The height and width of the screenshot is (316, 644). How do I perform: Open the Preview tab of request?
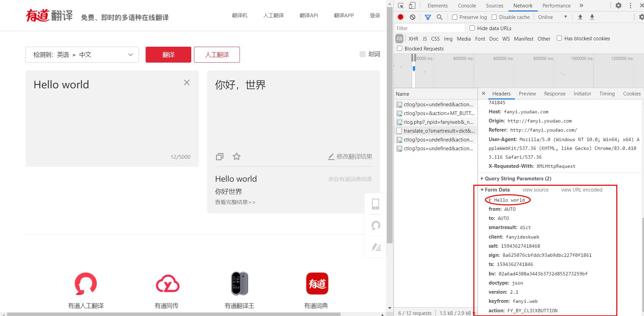click(x=527, y=94)
